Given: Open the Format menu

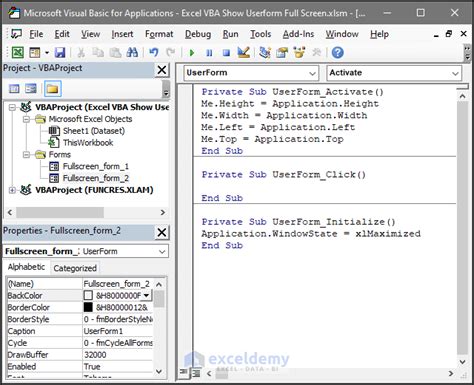Looking at the screenshot, I should point(159,34).
